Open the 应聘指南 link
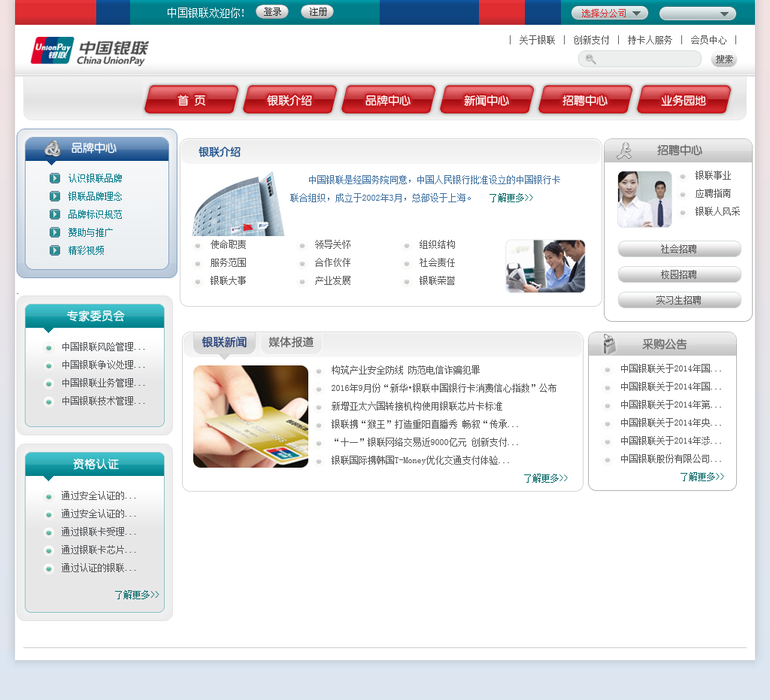Screen dimensions: 770x700 click(713, 193)
